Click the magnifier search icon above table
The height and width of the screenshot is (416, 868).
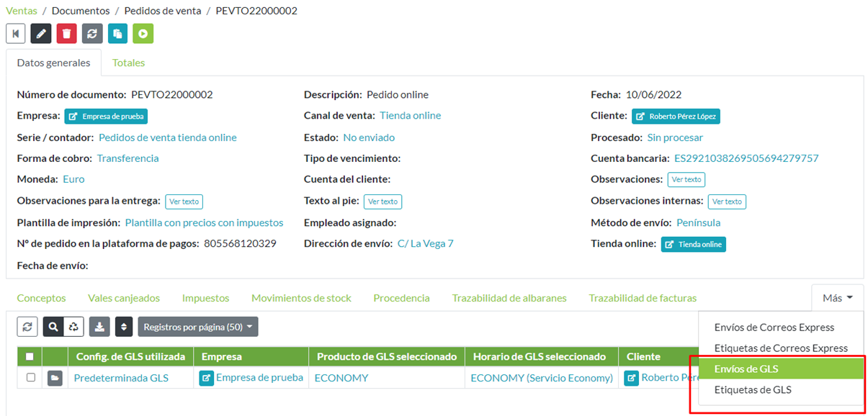tap(53, 327)
